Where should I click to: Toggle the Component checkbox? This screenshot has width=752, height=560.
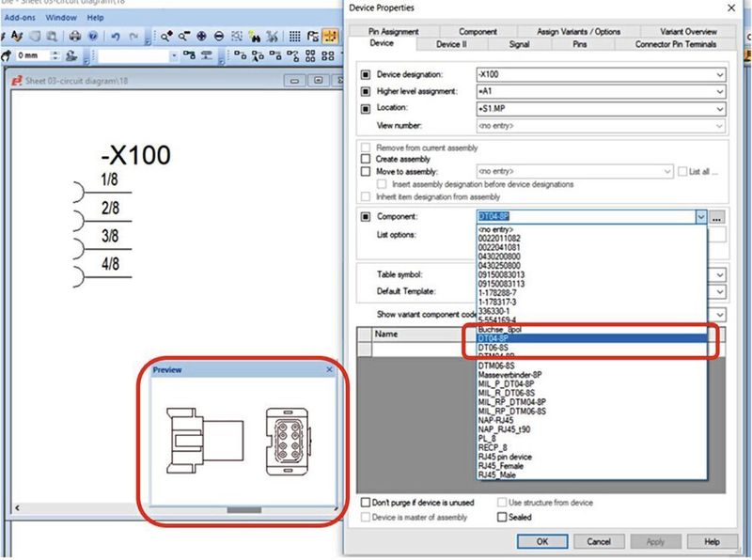click(x=366, y=217)
